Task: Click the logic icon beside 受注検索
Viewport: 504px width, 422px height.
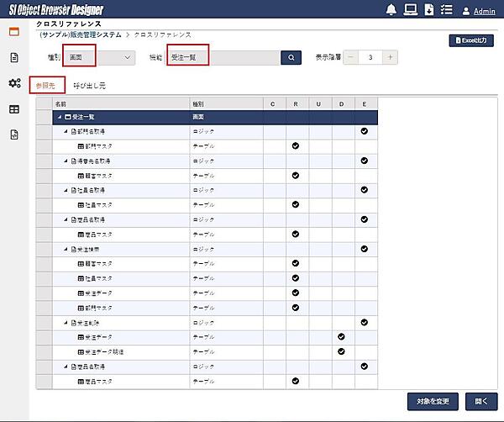Action: [74, 250]
